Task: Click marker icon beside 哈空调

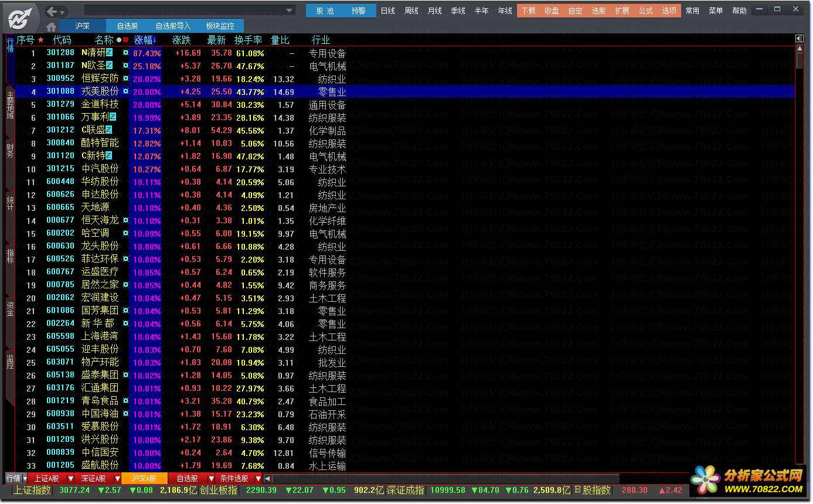Action: click(125, 233)
